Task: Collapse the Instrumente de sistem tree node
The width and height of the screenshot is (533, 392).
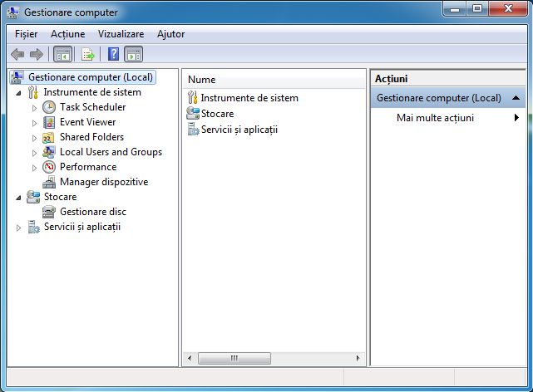Action: coord(18,93)
